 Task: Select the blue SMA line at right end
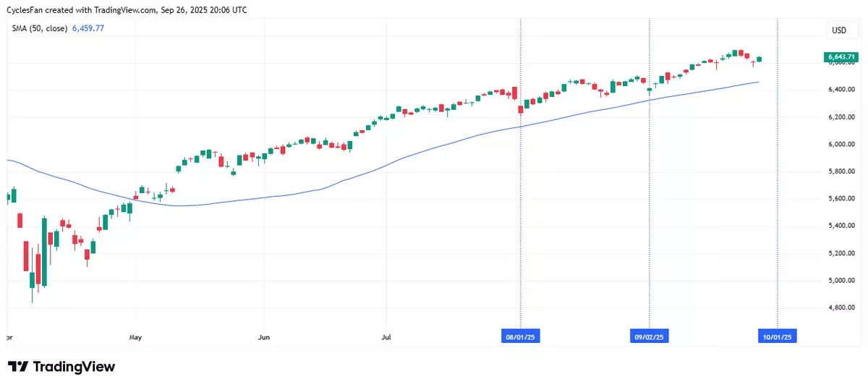pyautogui.click(x=757, y=82)
